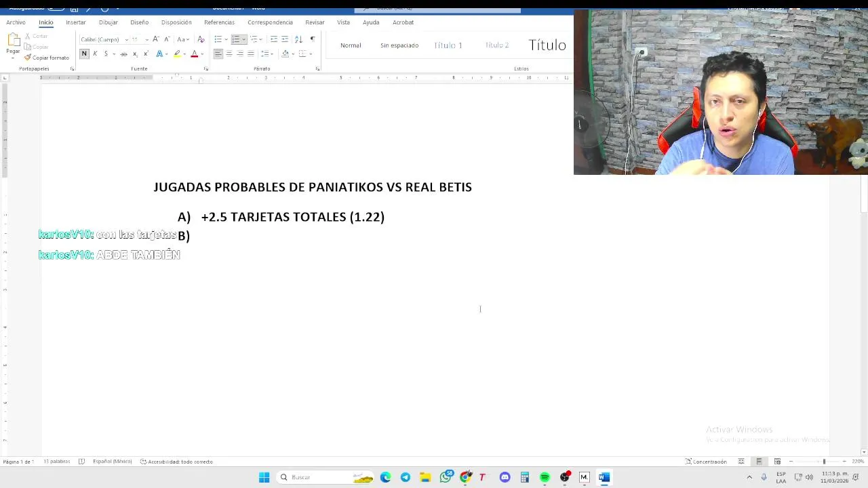Open the underline style dropdown arrow
Viewport: 868px width, 488px height.
pos(113,54)
